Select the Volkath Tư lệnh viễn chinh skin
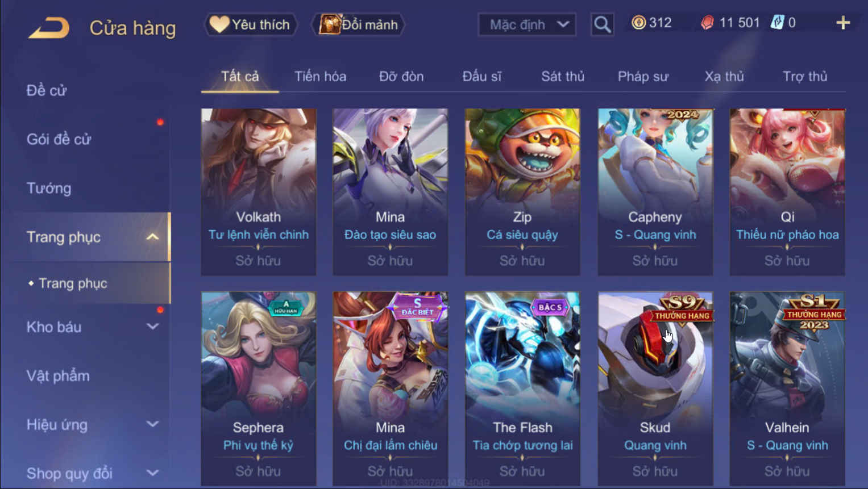The height and width of the screenshot is (489, 868). (259, 192)
